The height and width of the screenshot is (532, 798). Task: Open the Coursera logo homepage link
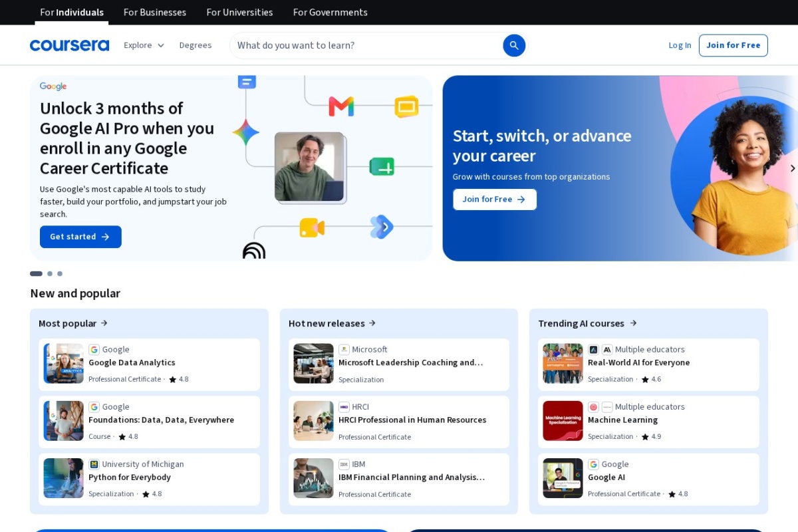[69, 45]
